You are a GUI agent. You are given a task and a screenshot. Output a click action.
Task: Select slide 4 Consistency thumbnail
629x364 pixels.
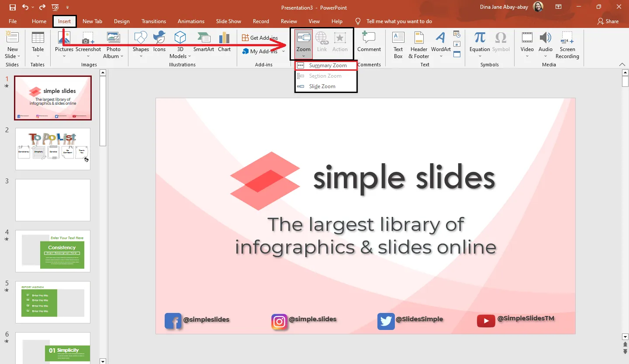coord(53,251)
